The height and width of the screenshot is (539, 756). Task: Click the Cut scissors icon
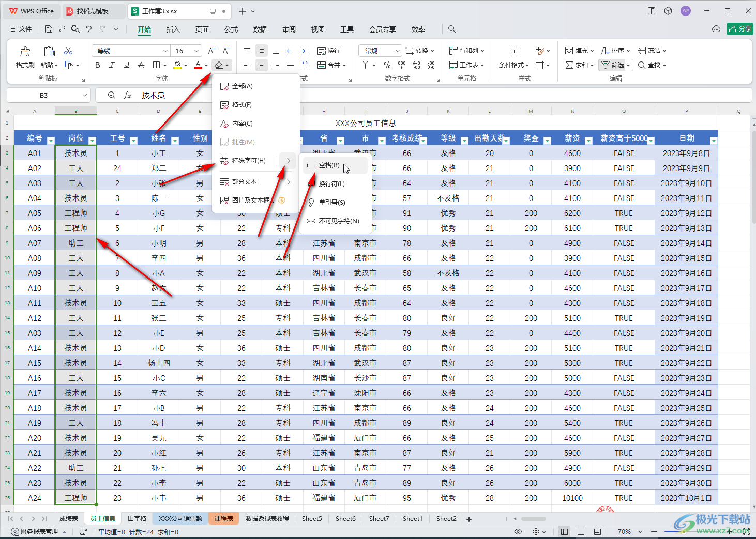click(x=68, y=51)
